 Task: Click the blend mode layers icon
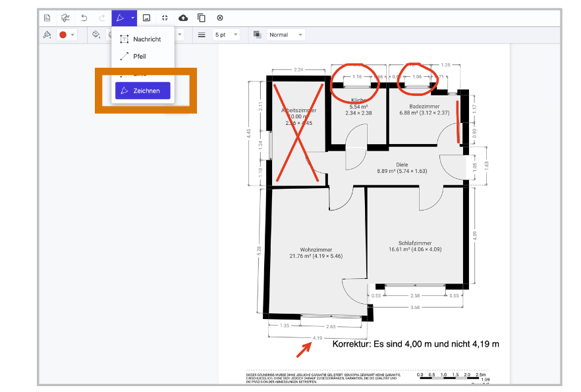257,34
